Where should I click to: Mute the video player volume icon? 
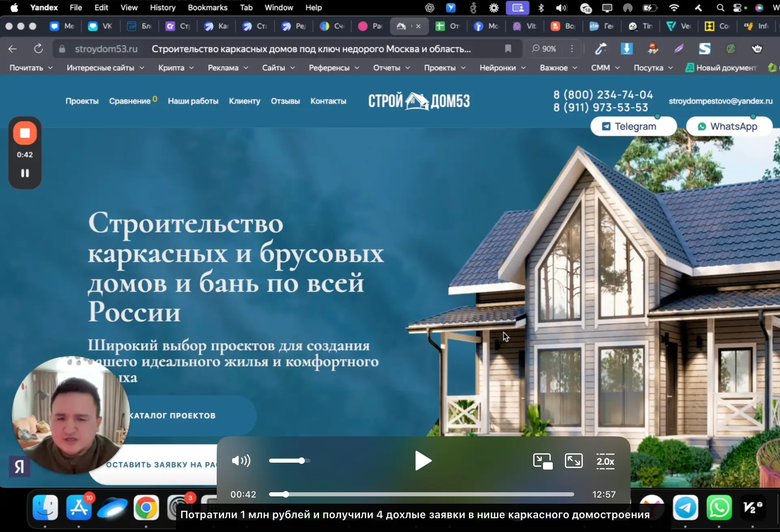(241, 461)
